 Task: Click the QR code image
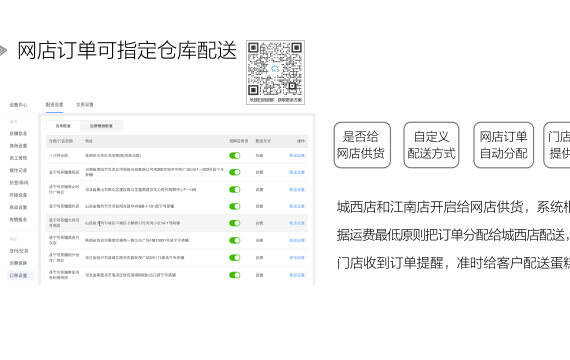275,72
